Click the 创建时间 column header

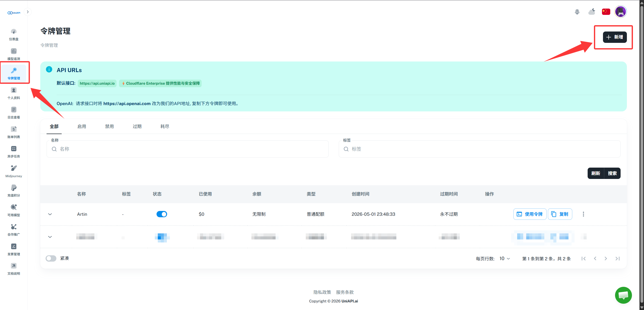(x=360, y=194)
